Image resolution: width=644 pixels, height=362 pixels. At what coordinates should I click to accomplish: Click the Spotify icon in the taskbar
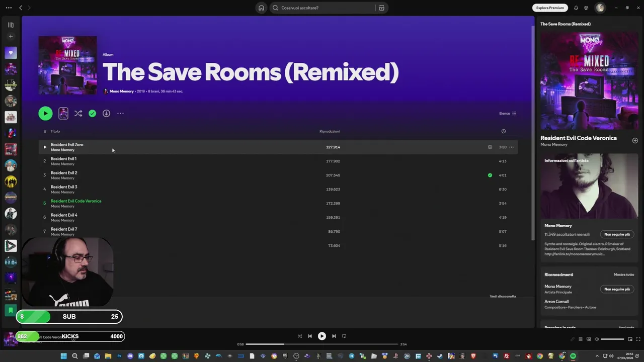[573, 356]
